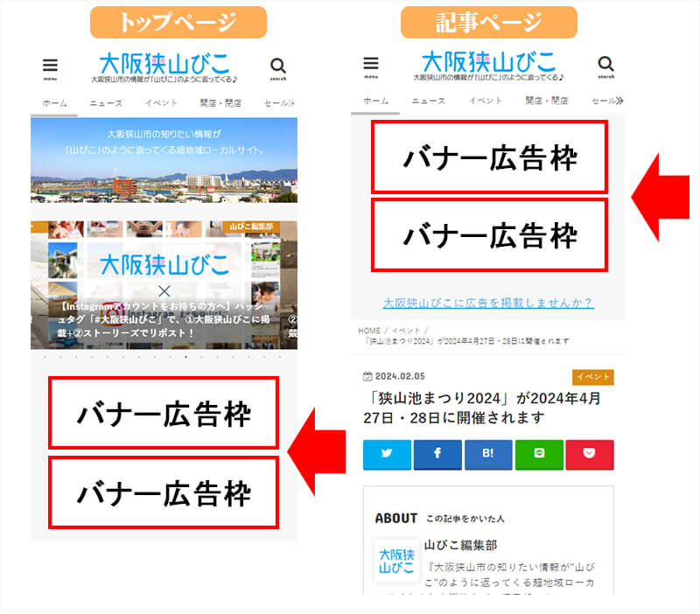Expand more tabs with the » arrow on article page
Viewport: 700px width, 614px height.
click(x=619, y=101)
